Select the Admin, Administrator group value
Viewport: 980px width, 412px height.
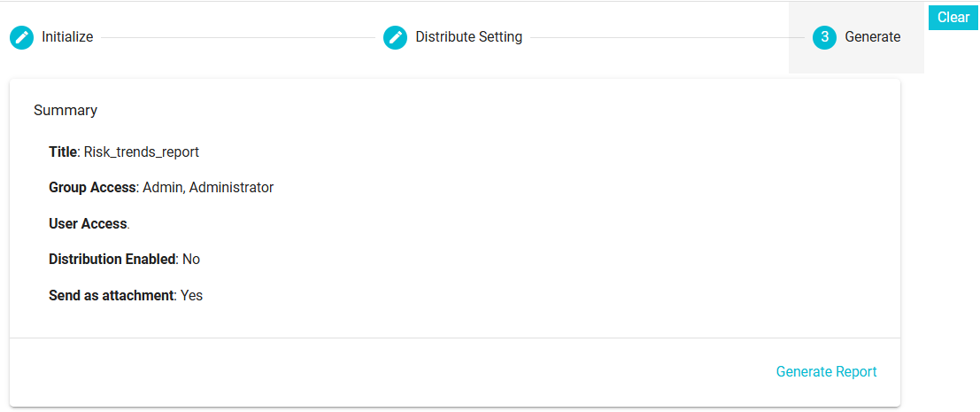pyautogui.click(x=208, y=188)
